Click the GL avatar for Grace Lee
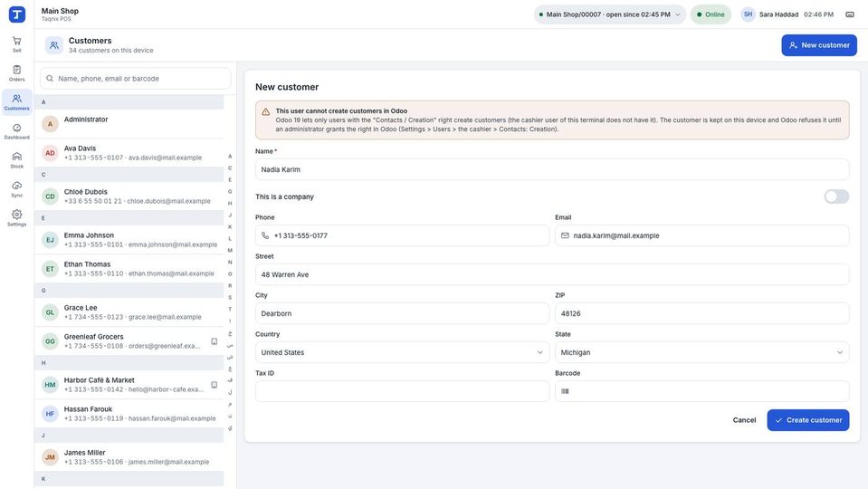Screen dimensions: 868x489 coord(51,312)
